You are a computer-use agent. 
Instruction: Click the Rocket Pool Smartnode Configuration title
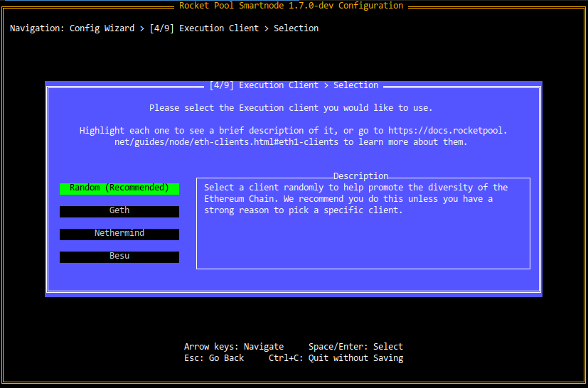(x=291, y=6)
